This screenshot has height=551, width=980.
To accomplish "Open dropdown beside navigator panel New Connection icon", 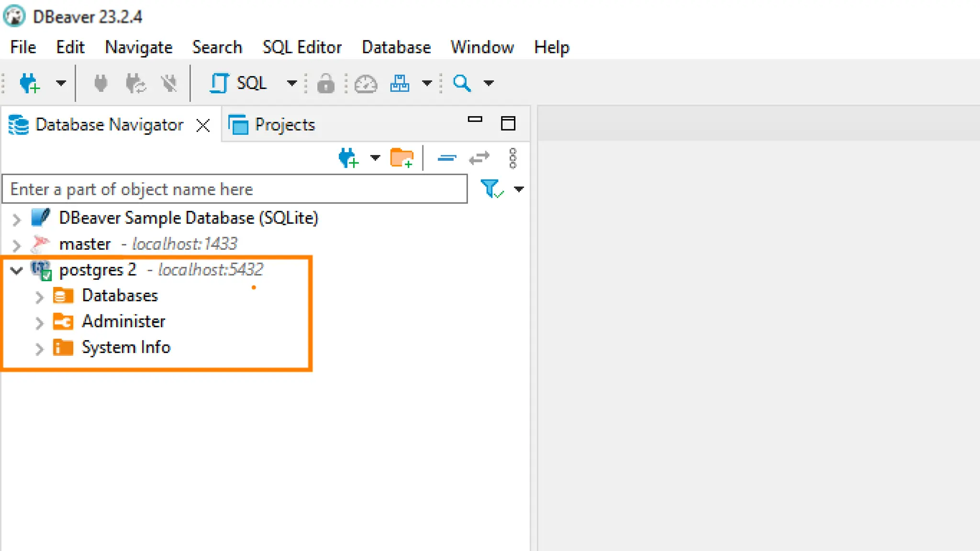I will point(375,157).
